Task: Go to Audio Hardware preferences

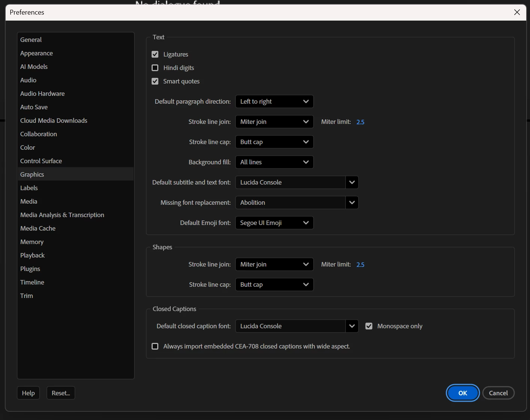Action: click(x=76, y=94)
